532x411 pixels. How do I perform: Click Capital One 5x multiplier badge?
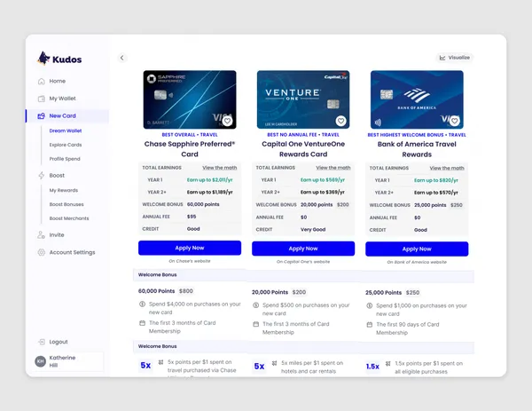259,366
